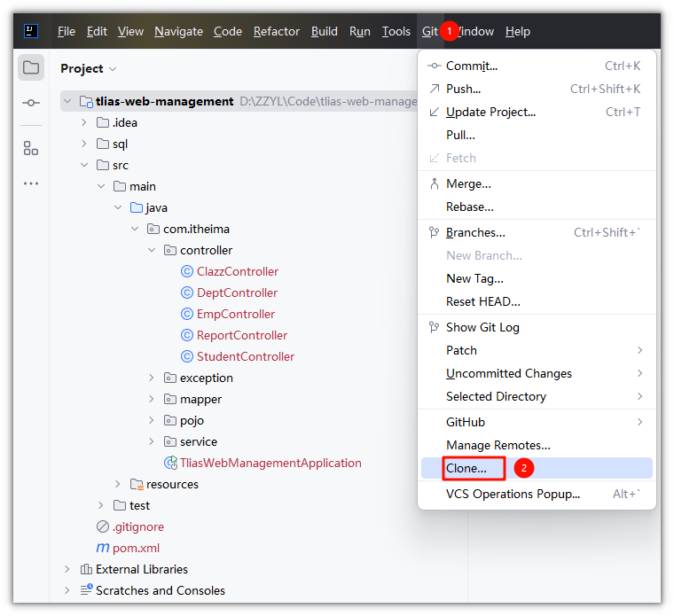Collapse the src folder
The height and width of the screenshot is (616, 674).
(x=84, y=165)
